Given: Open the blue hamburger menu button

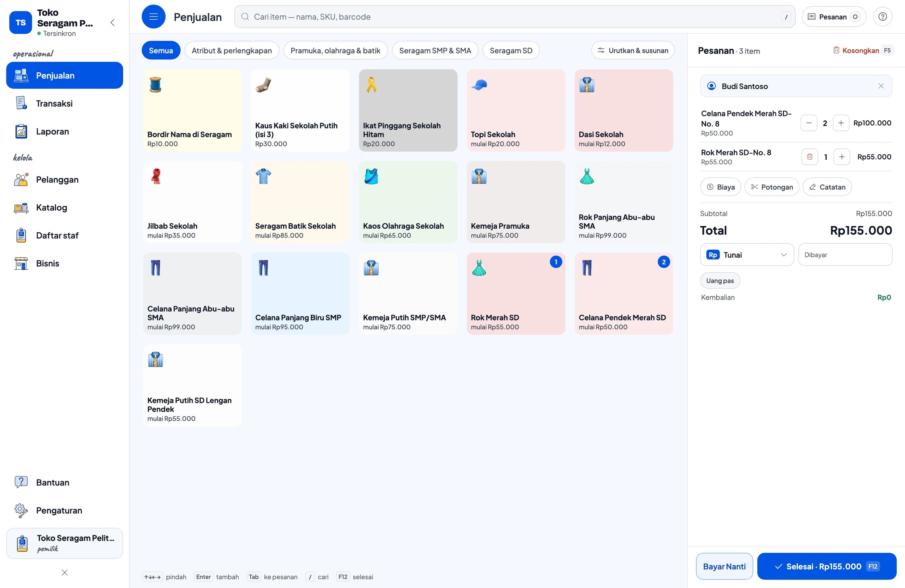Looking at the screenshot, I should point(153,17).
